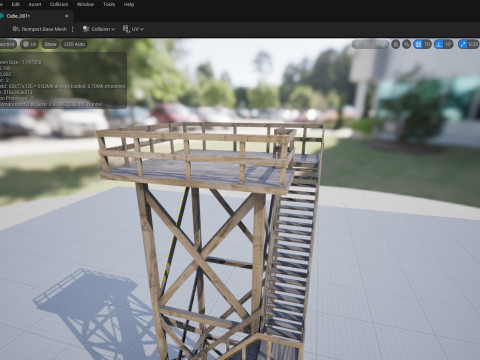Expand the UV toolbar dropdown
This screenshot has height=360, width=480.
tap(133, 29)
